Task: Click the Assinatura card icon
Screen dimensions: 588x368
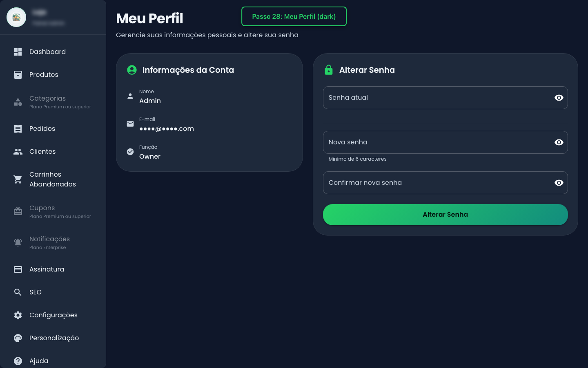Action: coord(18,269)
